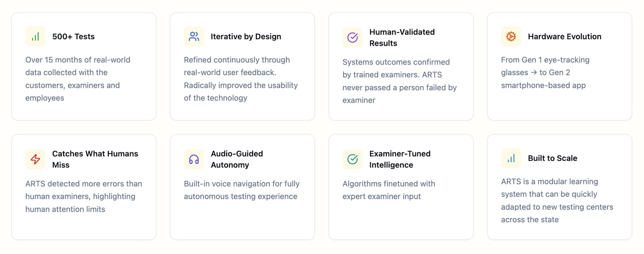Click the green bar chart icon

tap(35, 37)
